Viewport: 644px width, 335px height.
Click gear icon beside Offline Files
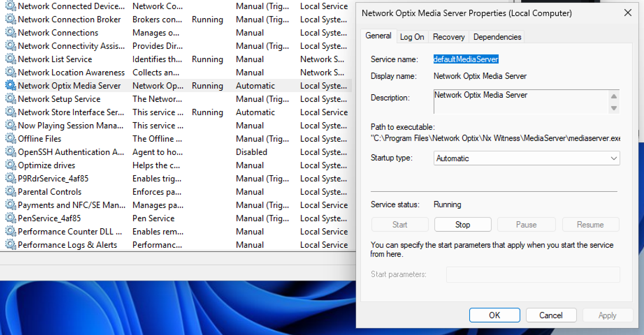click(11, 139)
